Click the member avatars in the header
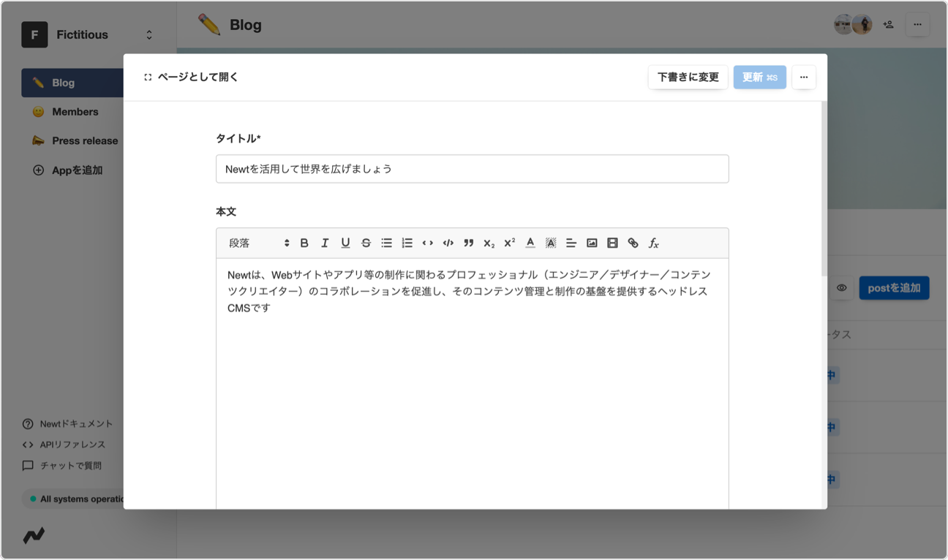This screenshot has height=560, width=948. coord(854,24)
